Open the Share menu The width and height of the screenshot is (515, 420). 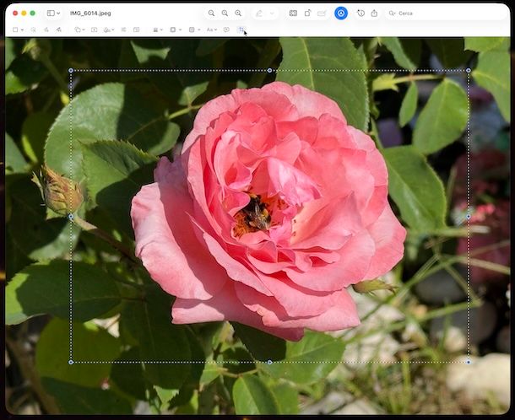[374, 13]
